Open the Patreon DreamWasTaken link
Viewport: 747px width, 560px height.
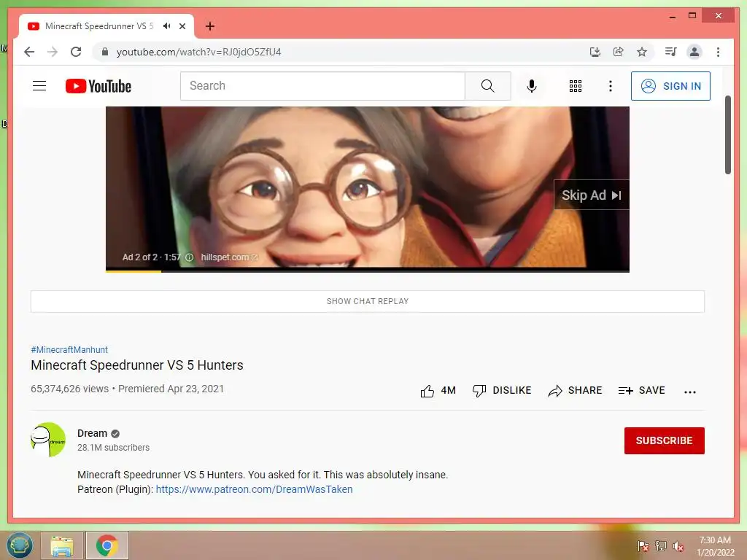pyautogui.click(x=254, y=489)
